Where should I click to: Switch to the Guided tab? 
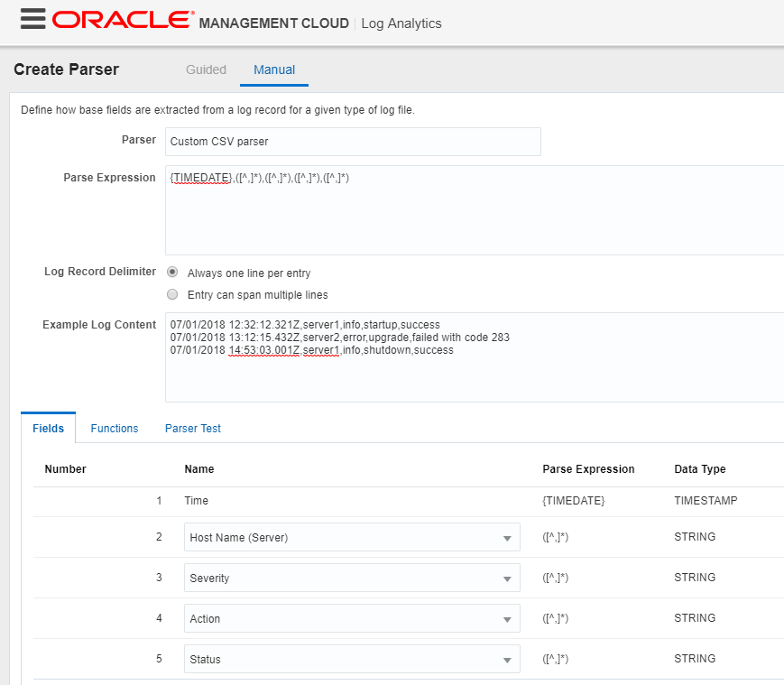[x=206, y=69]
